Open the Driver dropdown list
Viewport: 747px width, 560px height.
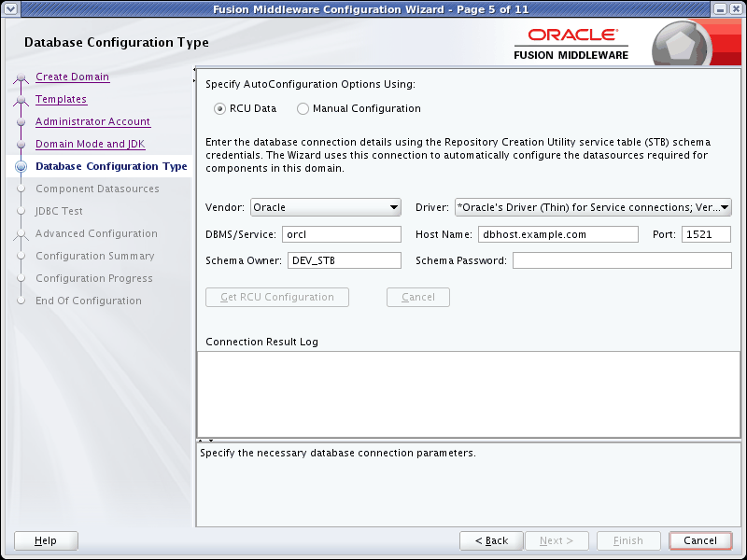coord(593,207)
